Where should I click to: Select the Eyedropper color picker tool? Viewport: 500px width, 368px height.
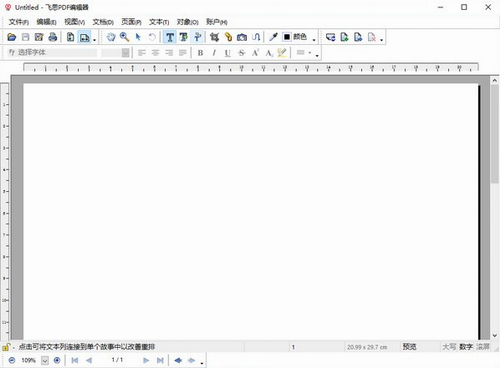[273, 37]
